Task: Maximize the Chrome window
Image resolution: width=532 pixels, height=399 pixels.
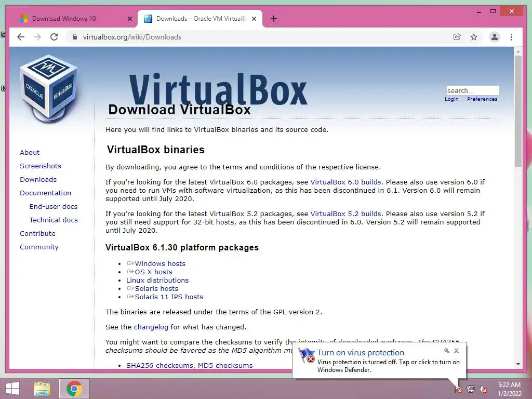Action: click(493, 11)
